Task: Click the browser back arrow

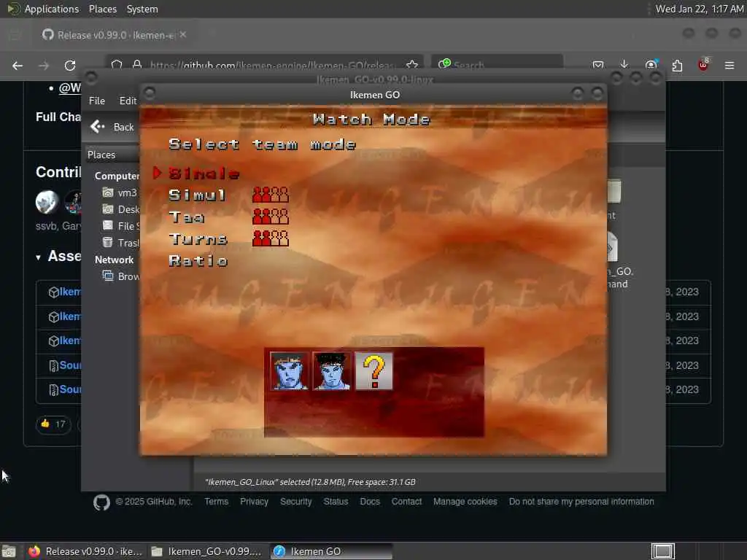Action: pyautogui.click(x=18, y=65)
